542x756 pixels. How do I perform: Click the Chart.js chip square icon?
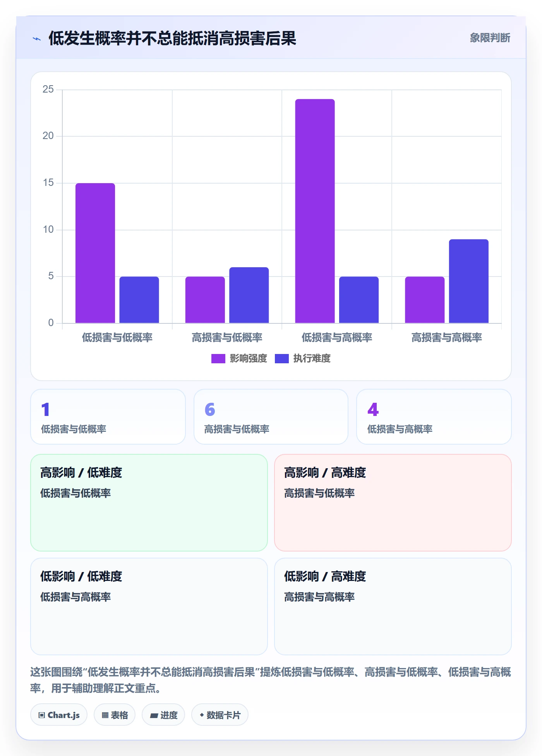pos(42,715)
